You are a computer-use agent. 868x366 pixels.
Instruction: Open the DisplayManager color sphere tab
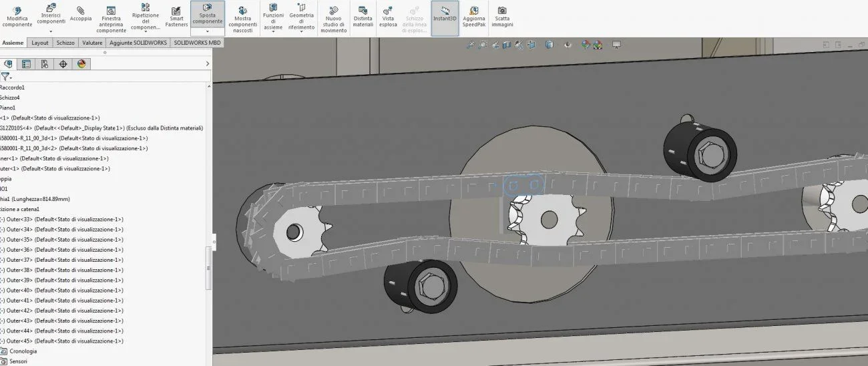point(81,64)
